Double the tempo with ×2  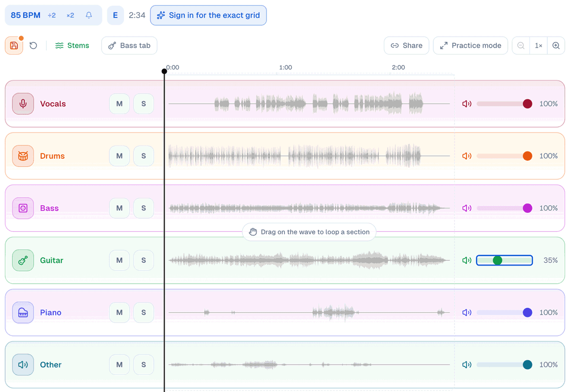click(x=70, y=15)
